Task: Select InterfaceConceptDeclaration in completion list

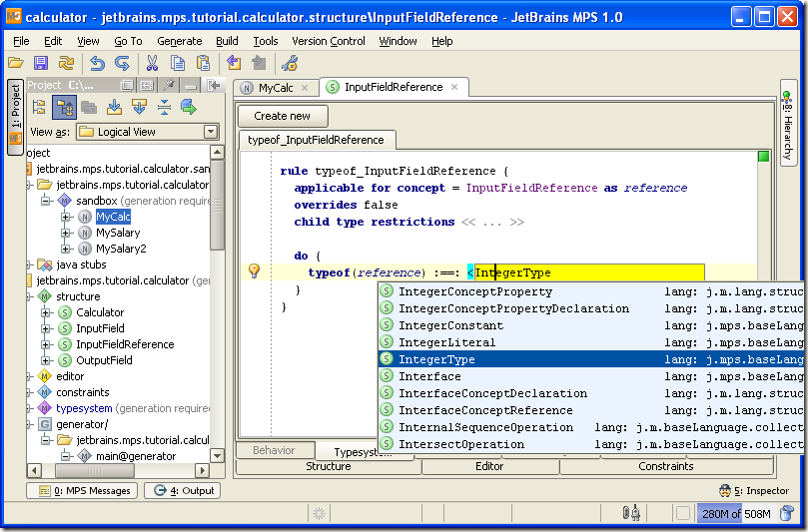Action: point(591,393)
